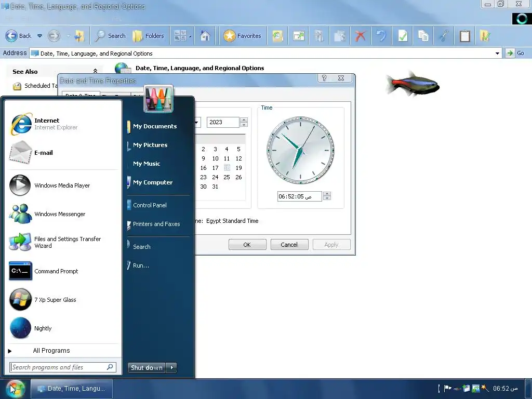This screenshot has width=532, height=399.
Task: Toggle the Folders pane button
Action: pyautogui.click(x=148, y=36)
